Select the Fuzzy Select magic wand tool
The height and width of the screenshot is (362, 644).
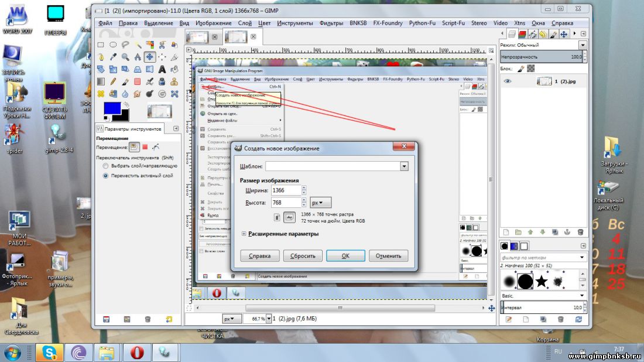[138, 45]
